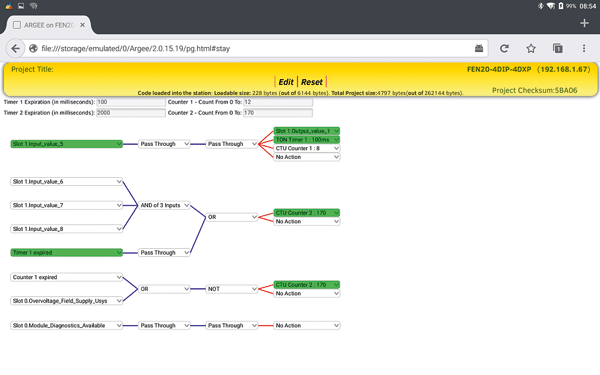Viewport: 600px width, 375px height.
Task: Open Slot 1.Input_value_5 dropdown
Action: click(x=67, y=144)
